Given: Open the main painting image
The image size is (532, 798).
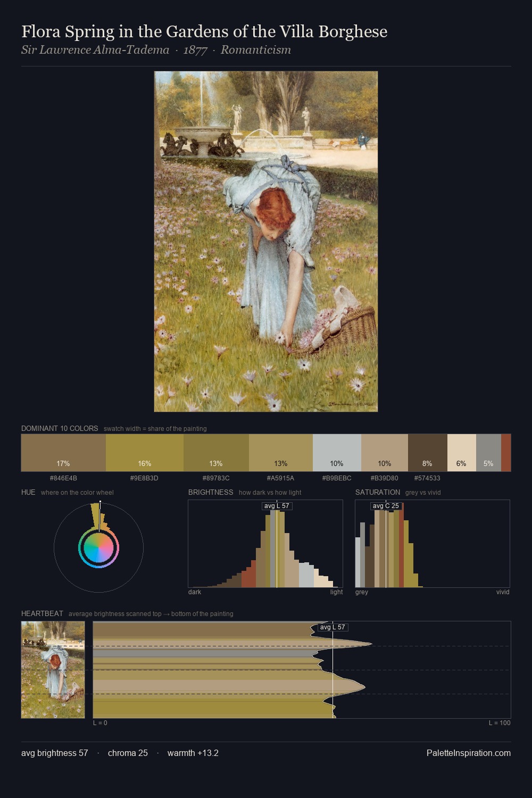Looking at the screenshot, I should point(266,242).
